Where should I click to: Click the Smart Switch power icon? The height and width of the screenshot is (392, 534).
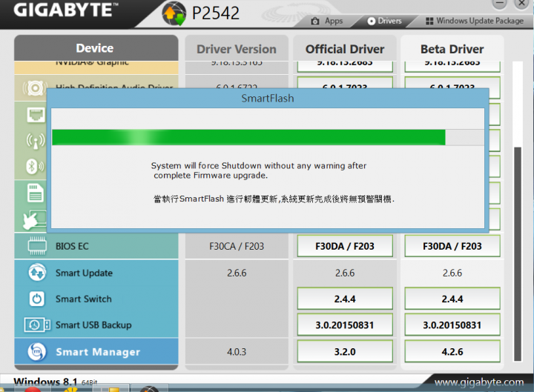pyautogui.click(x=37, y=299)
